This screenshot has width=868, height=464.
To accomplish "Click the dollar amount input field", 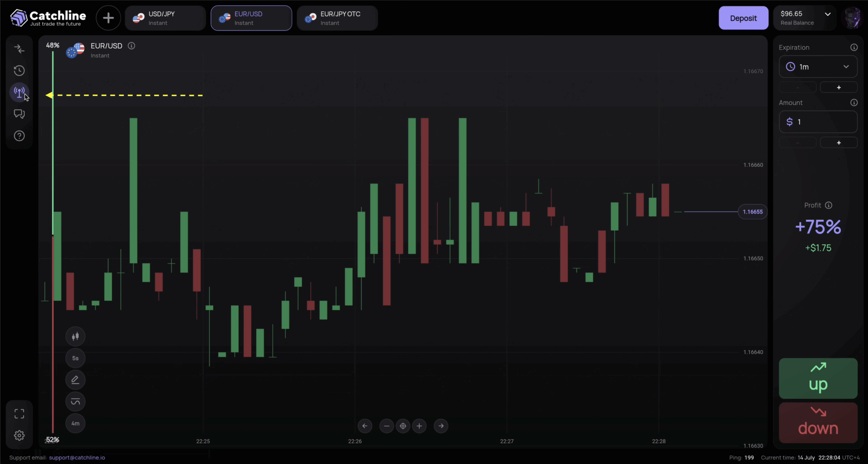I will [818, 122].
